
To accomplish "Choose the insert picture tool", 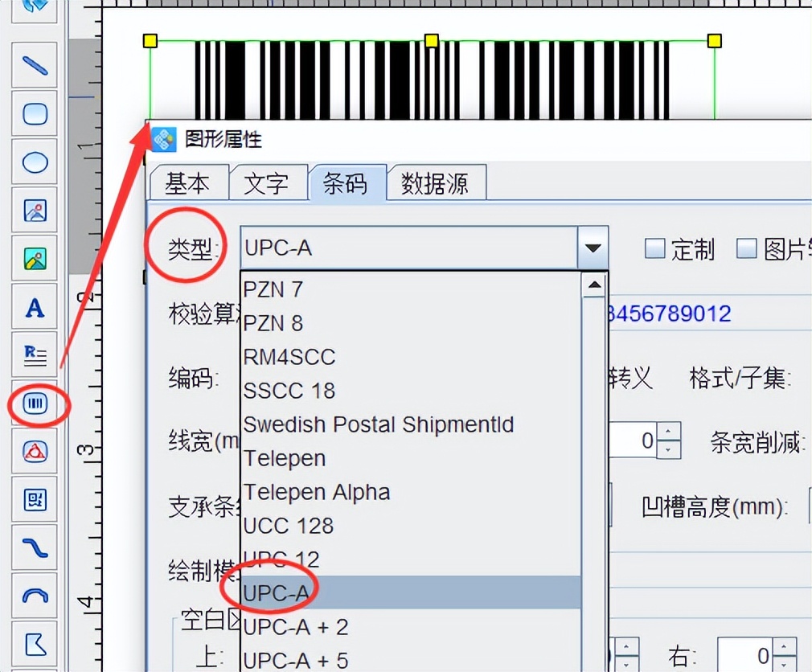I will (35, 211).
